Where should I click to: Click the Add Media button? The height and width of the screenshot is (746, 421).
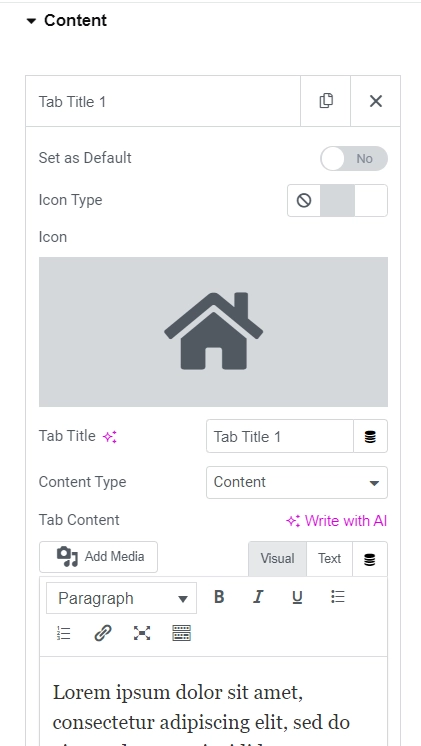98,557
